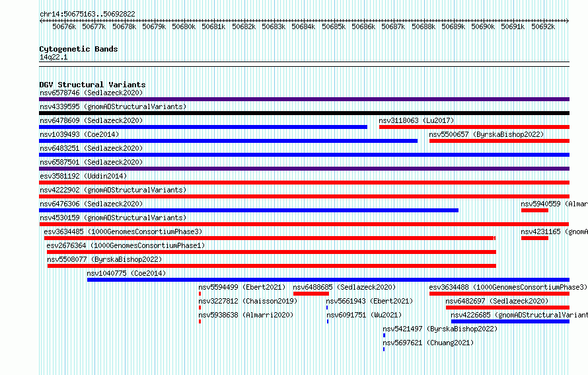Open the nsv6478609 (Sedlazeck2020) label
Image resolution: width=588 pixels, height=375 pixels.
coord(91,120)
